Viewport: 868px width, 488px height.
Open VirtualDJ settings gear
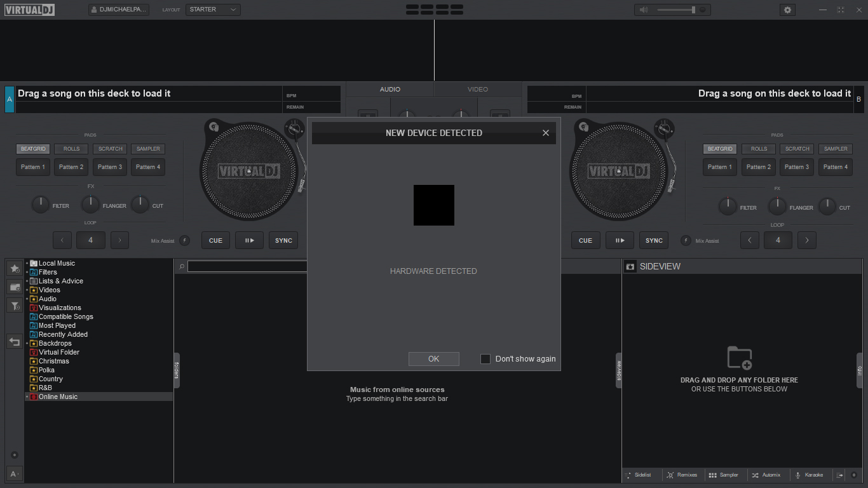coord(787,10)
